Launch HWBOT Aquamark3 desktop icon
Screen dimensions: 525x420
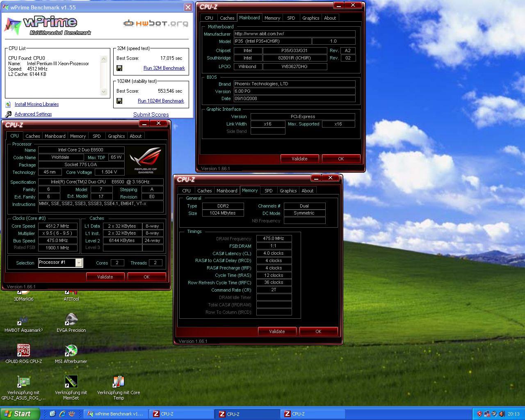pyautogui.click(x=23, y=324)
